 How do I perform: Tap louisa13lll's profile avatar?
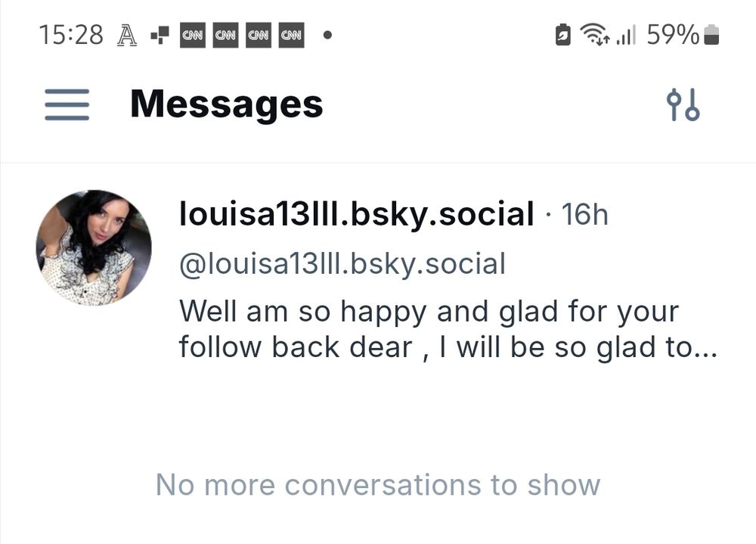click(94, 247)
